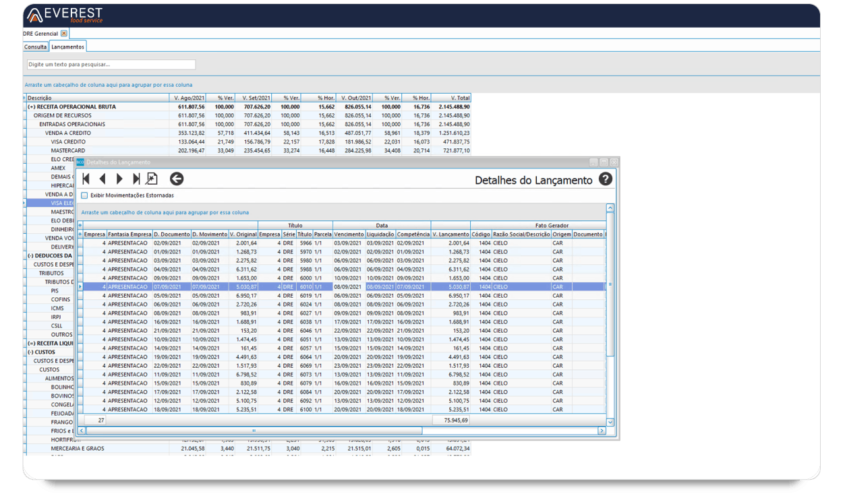Viewport: 843px width, 504px height.
Task: Click the column chooser star in band header
Action: [80, 225]
